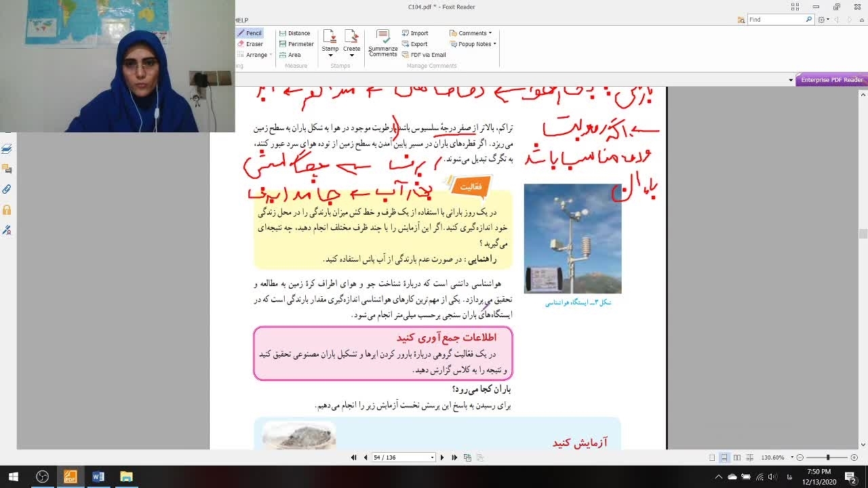
Task: Enable single page view mode
Action: [x=711, y=457]
